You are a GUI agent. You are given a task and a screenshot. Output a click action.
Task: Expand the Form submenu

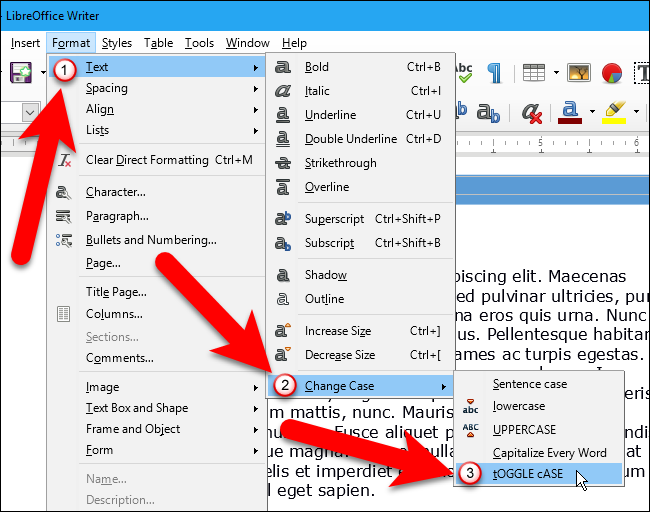tap(155, 450)
